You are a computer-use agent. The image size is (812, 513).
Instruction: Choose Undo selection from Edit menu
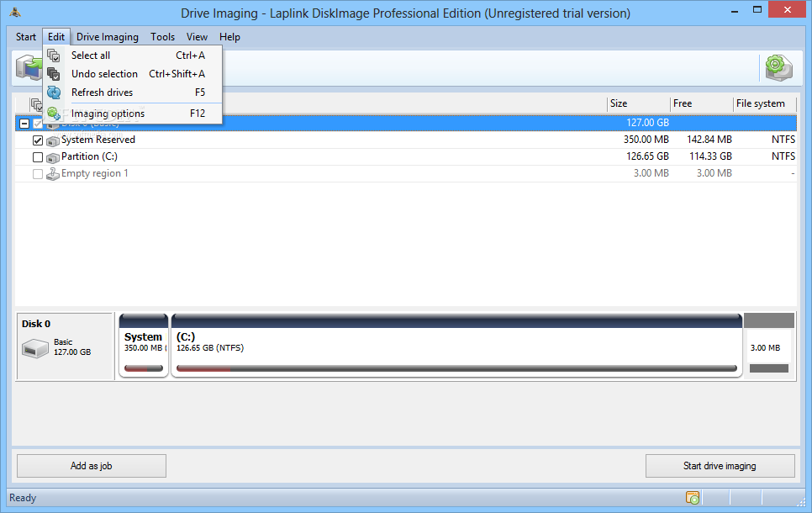pyautogui.click(x=133, y=73)
